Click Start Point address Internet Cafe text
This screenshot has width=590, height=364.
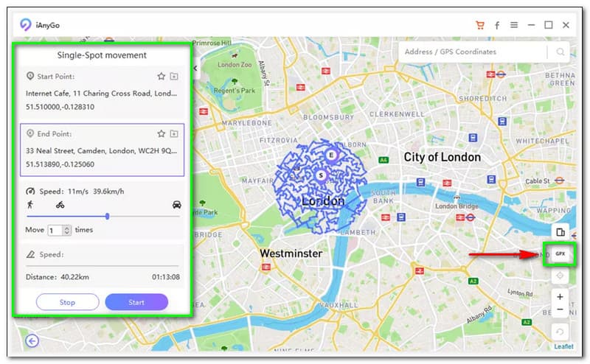101,94
